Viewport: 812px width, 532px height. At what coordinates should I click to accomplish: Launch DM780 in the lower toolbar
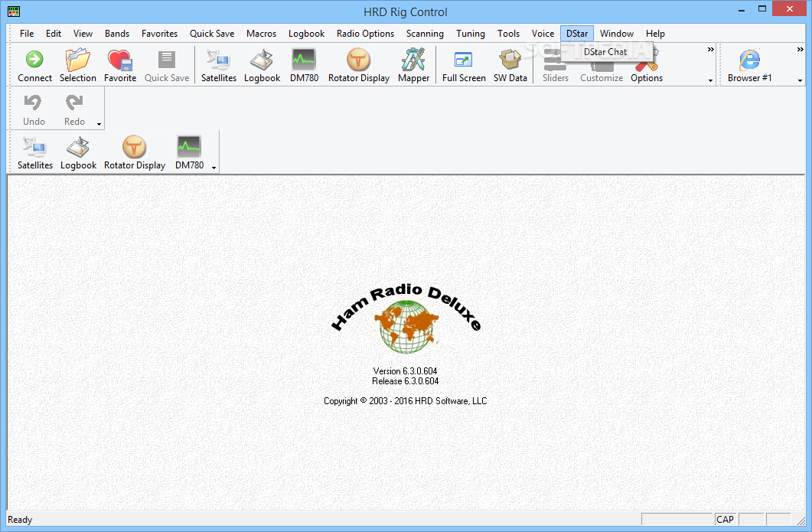click(189, 147)
